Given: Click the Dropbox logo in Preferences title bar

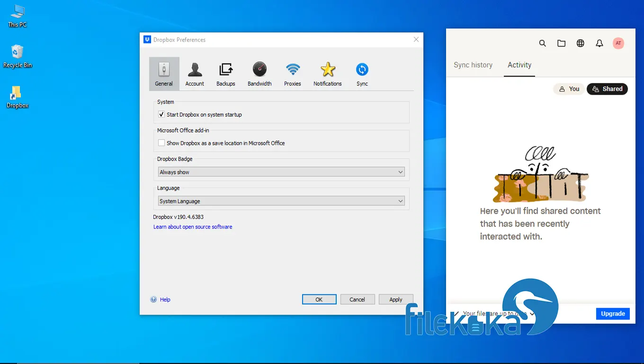Looking at the screenshot, I should click(x=147, y=39).
